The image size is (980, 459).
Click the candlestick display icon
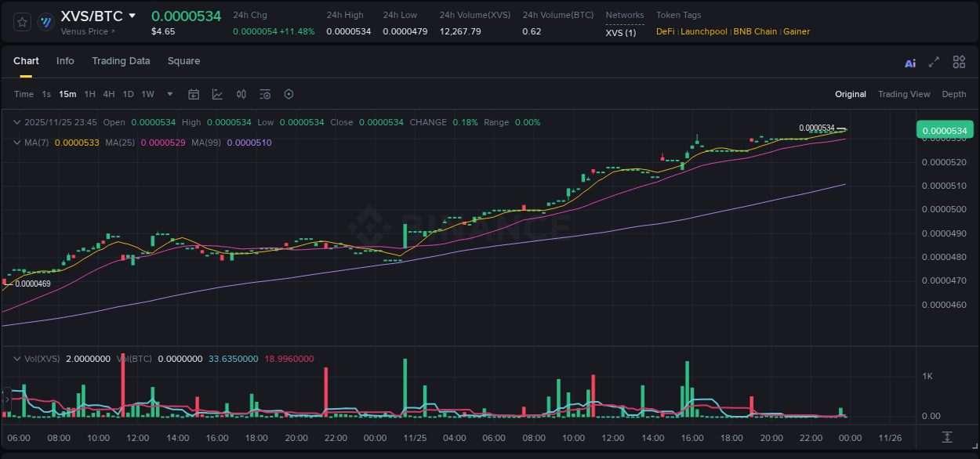pyautogui.click(x=241, y=94)
